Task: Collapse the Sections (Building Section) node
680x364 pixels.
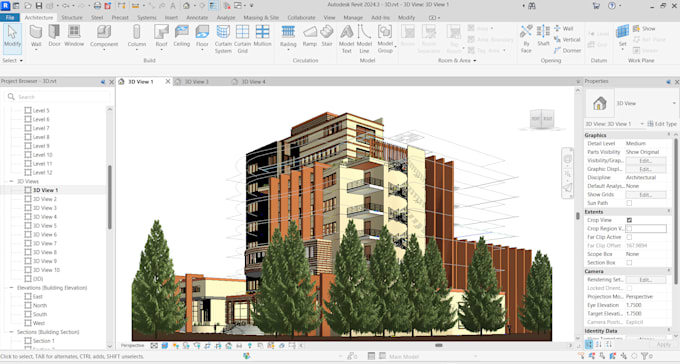Action: coord(11,332)
